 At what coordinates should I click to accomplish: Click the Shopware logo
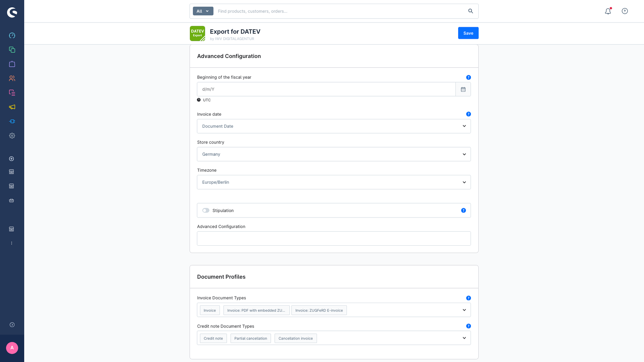click(12, 12)
